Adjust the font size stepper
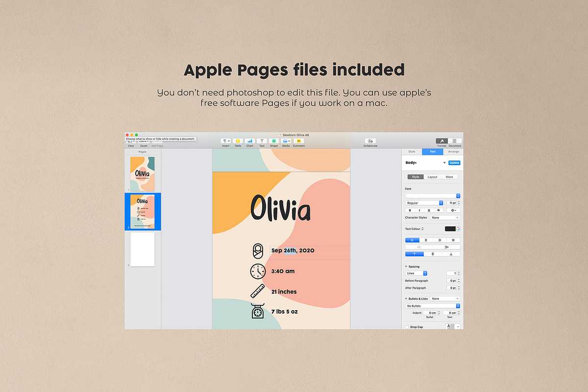588x392 pixels. (x=459, y=203)
